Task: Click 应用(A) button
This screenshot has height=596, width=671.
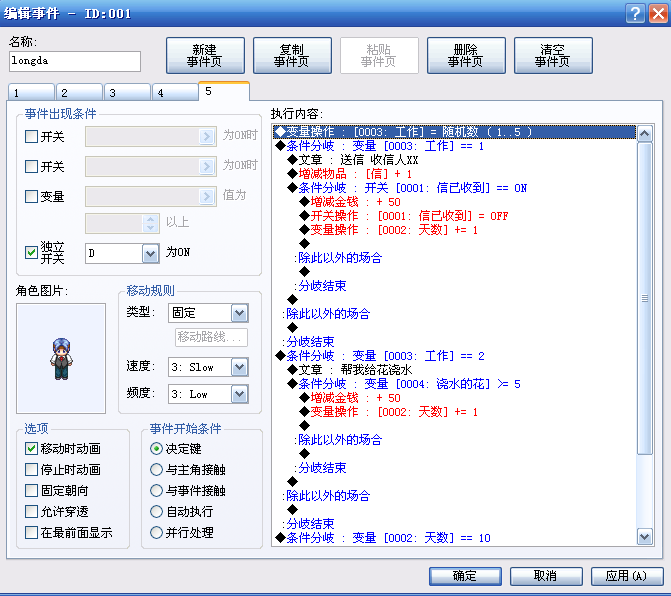Action: [627, 576]
